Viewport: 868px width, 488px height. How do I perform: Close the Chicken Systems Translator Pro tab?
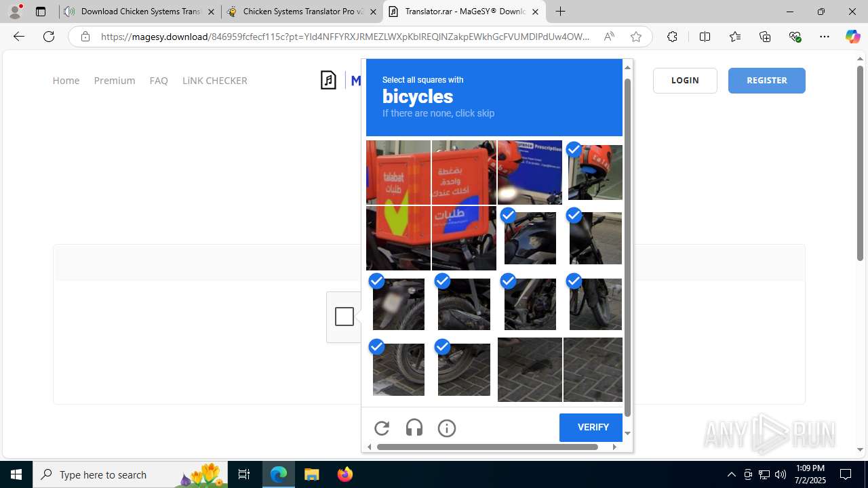(372, 12)
